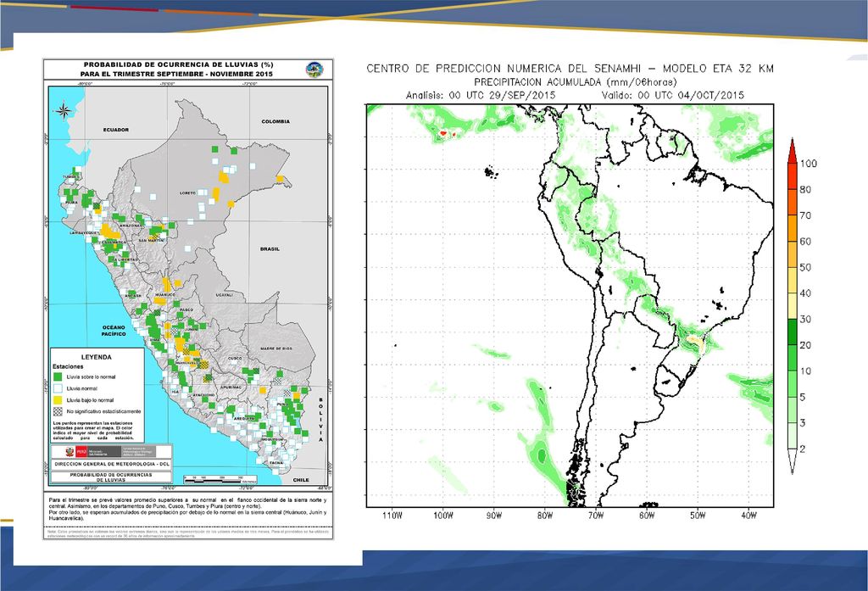Viewport: 868px width, 591px height.
Task: Click the '90W' longitude axis label
Action: pyautogui.click(x=494, y=516)
